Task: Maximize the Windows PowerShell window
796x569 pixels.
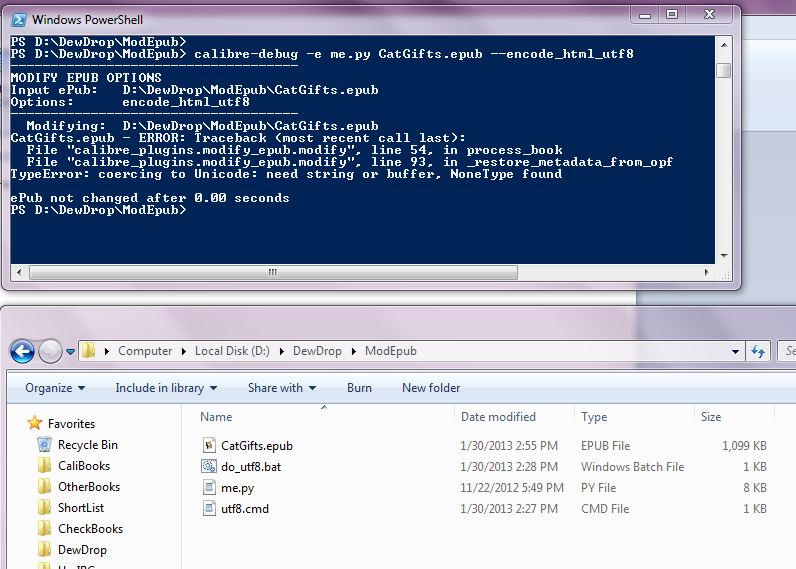Action: click(x=672, y=15)
